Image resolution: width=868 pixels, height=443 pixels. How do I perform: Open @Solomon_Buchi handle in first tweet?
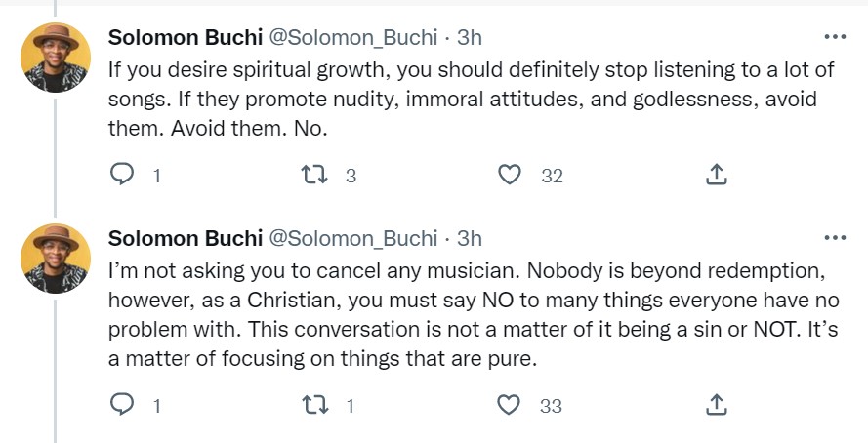coord(351,37)
